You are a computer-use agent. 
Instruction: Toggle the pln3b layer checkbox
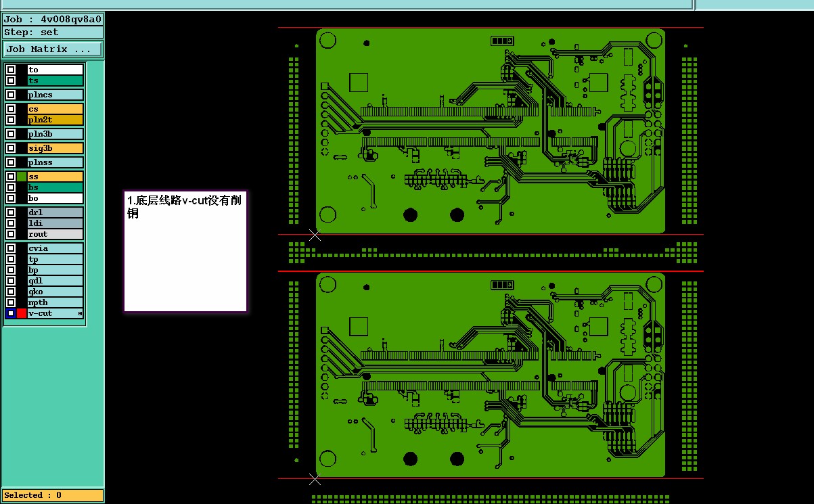(x=11, y=134)
